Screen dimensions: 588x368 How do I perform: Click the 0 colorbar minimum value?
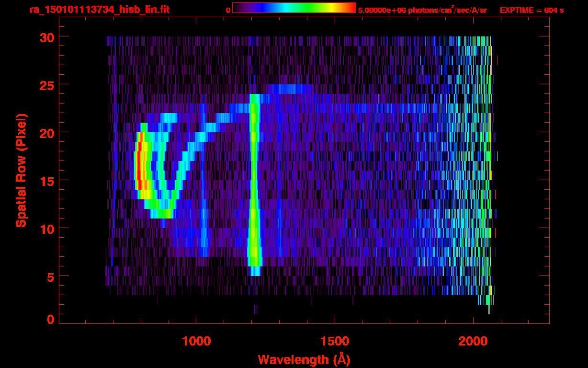pos(228,10)
